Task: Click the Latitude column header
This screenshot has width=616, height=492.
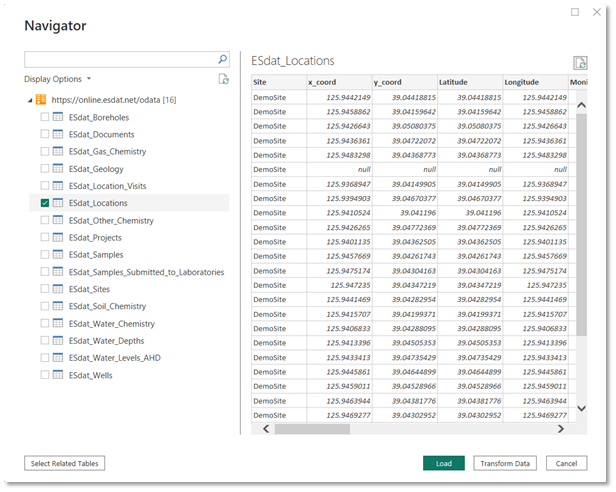Action: pos(470,82)
